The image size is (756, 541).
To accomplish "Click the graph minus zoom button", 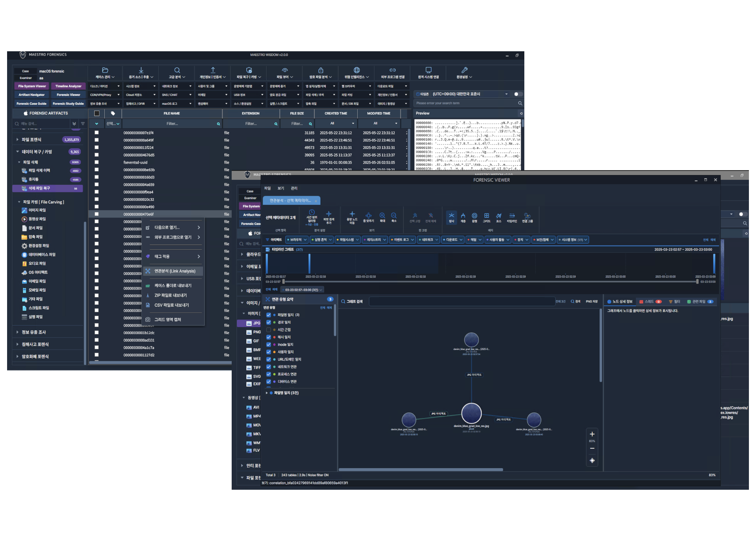I will coord(592,448).
